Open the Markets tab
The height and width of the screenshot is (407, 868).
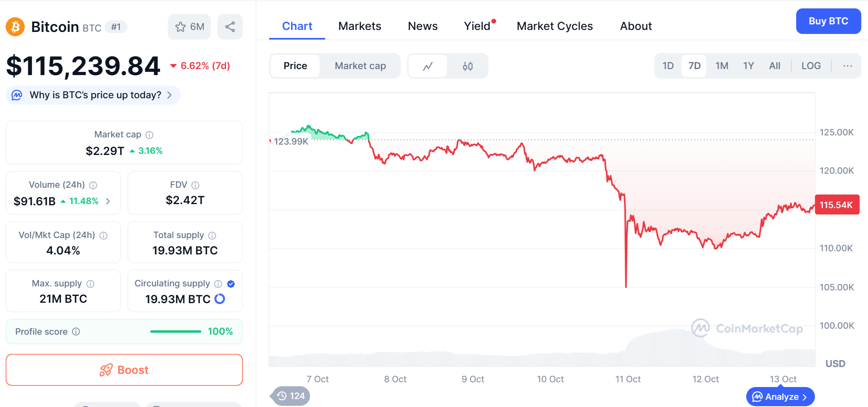(x=360, y=26)
